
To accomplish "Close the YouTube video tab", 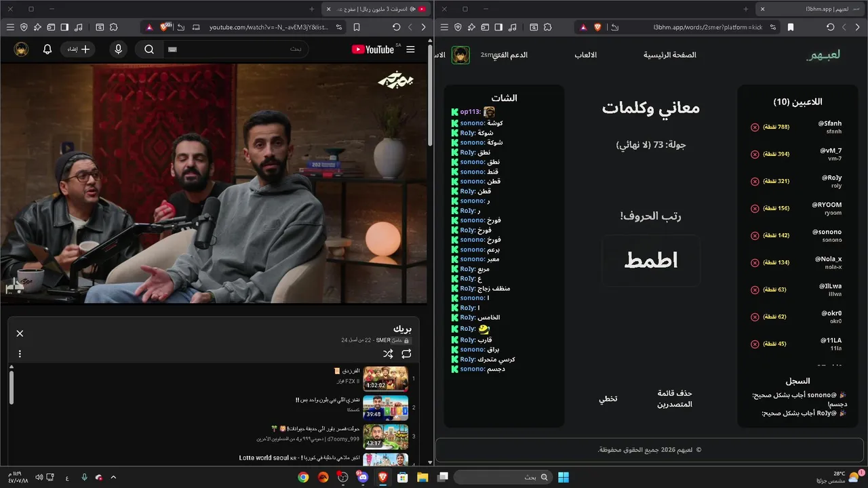I will pyautogui.click(x=329, y=9).
